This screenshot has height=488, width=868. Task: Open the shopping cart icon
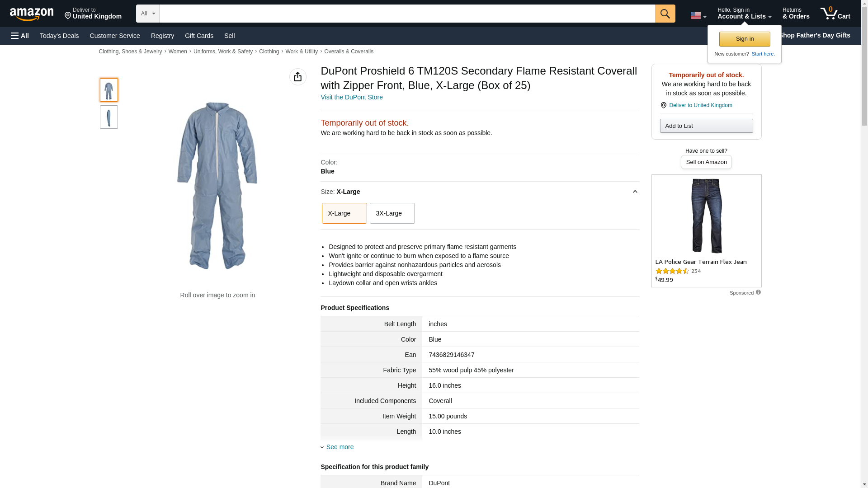point(835,14)
